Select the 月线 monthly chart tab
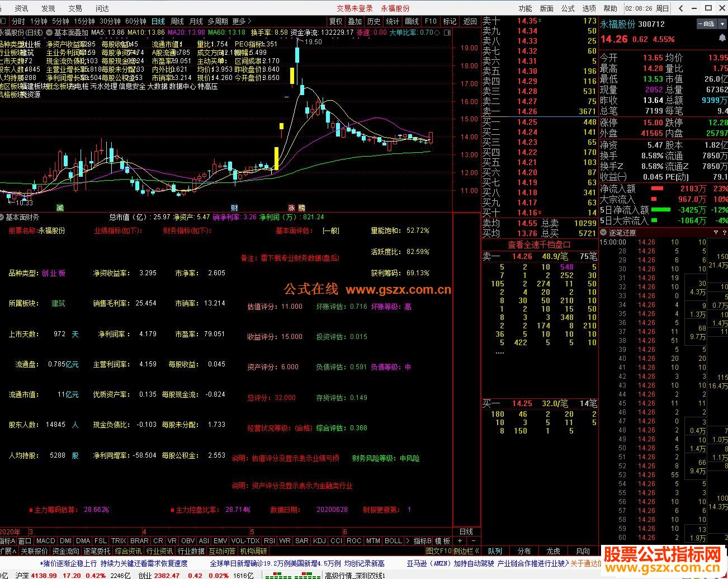 (196, 21)
